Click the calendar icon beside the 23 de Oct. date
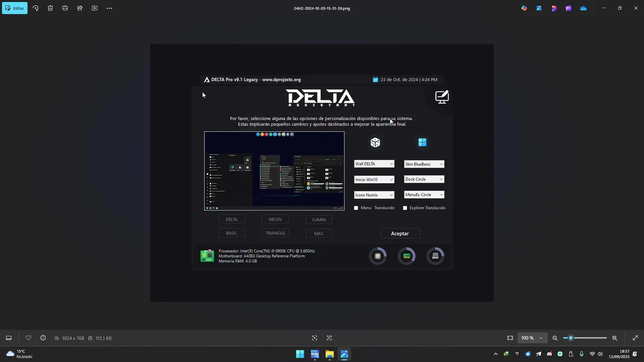 tap(375, 79)
